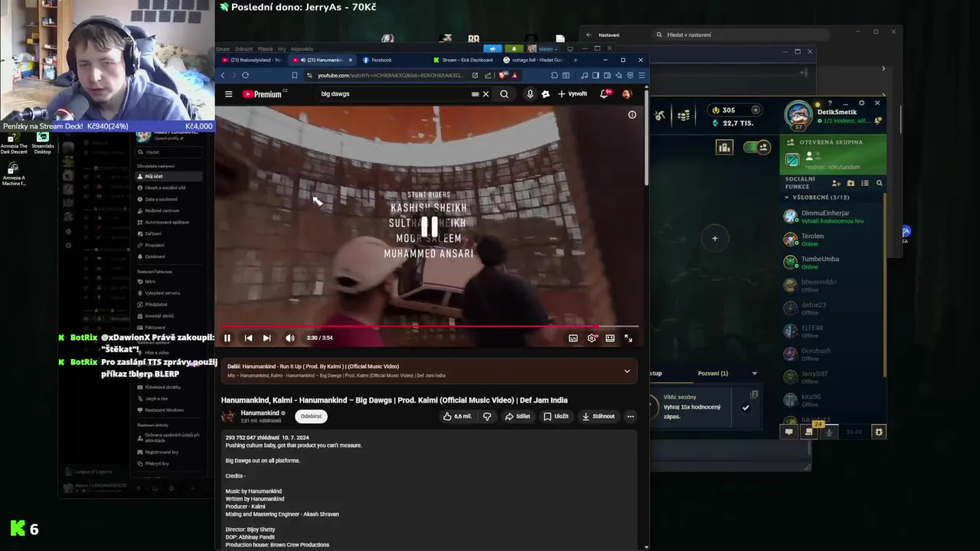Screen dimensions: 980x551
Task: Reload the page in the browser
Action: (x=245, y=75)
